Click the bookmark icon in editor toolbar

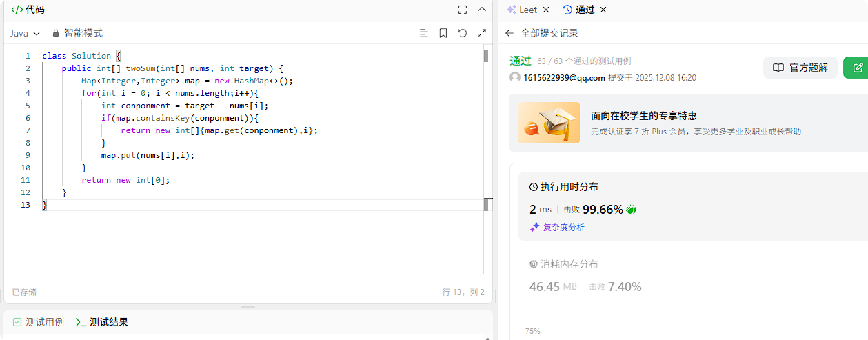(x=443, y=33)
